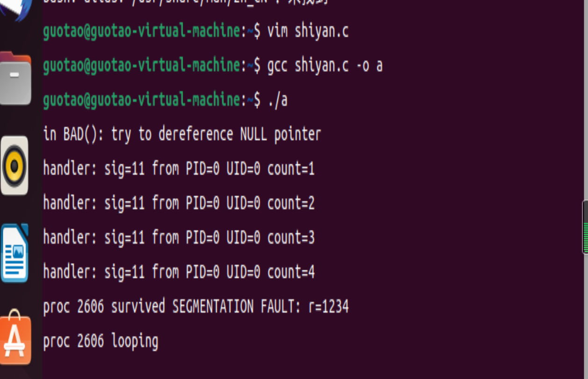Image resolution: width=588 pixels, height=379 pixels.
Task: Click the handler line with count=4
Action: pyautogui.click(x=178, y=272)
